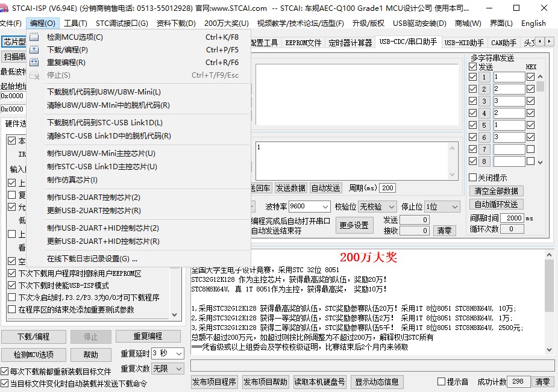
Task: Click the STCAI-ISP app icon in title bar
Action: point(4,8)
